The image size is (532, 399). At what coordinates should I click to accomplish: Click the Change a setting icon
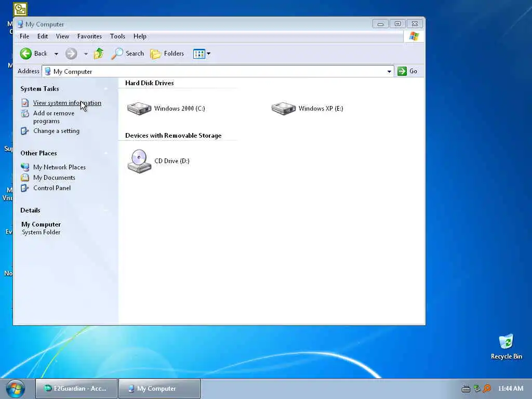pos(25,131)
